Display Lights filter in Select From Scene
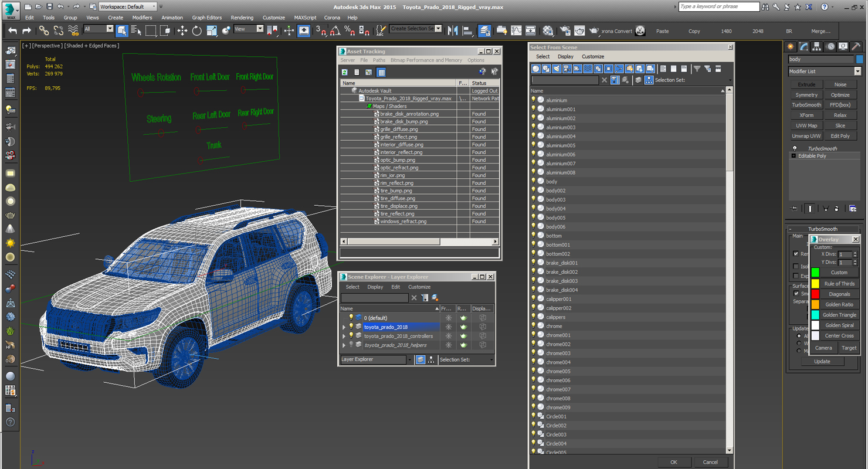 click(x=557, y=69)
